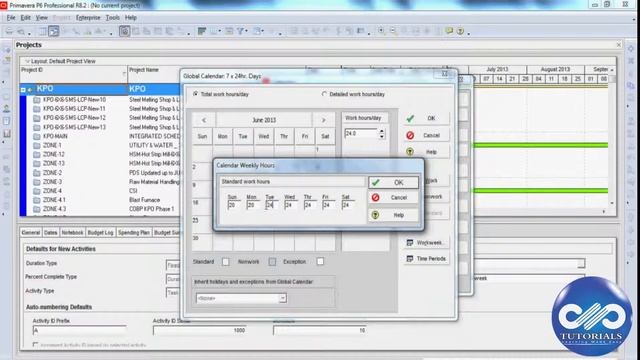Go to previous month in calendar
The height and width of the screenshot is (360, 640).
[204, 120]
